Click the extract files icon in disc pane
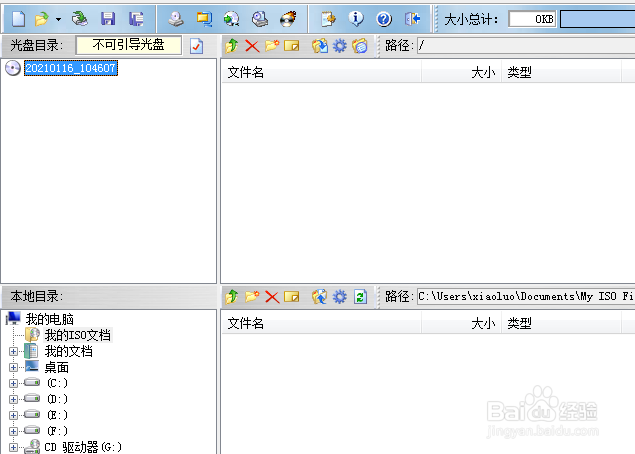635x454 pixels. (x=320, y=46)
